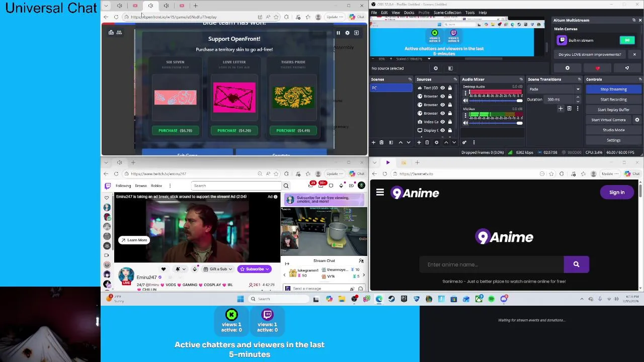Image resolution: width=644 pixels, height=362 pixels.
Task: Click Start Virtual Camera in OBS
Action: tap(608, 120)
